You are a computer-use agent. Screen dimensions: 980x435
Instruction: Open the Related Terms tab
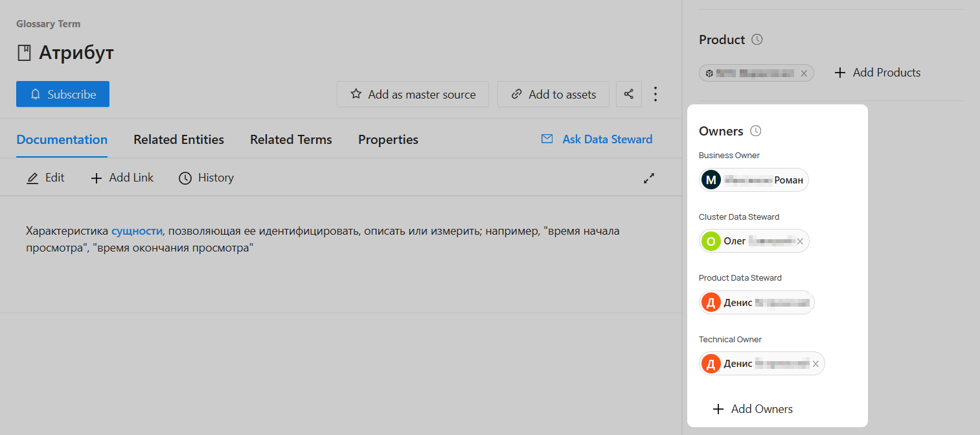[x=291, y=139]
